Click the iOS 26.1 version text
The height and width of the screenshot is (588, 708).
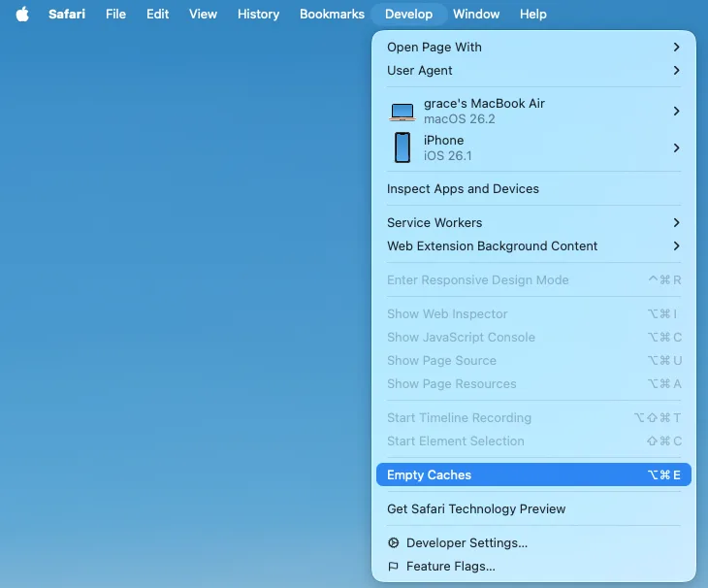pyautogui.click(x=447, y=156)
